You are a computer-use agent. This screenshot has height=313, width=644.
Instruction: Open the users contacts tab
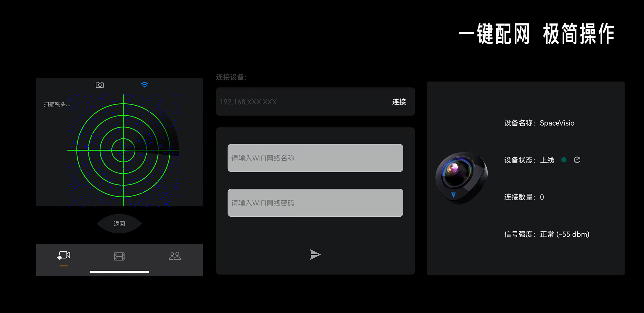[175, 256]
